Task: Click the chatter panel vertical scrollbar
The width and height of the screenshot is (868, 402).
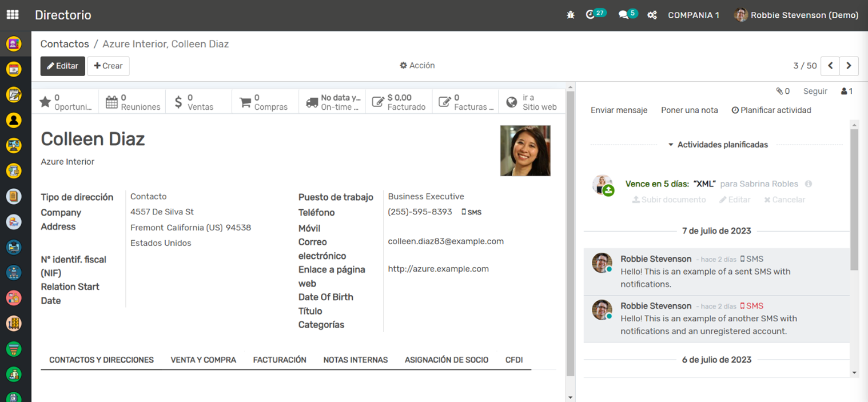Action: point(854,200)
